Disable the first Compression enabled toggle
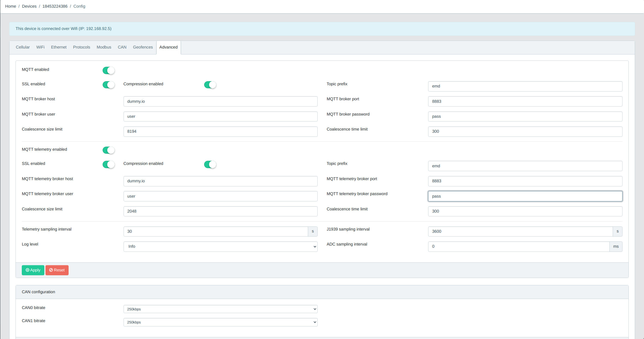Image resolution: width=644 pixels, height=339 pixels. [210, 85]
